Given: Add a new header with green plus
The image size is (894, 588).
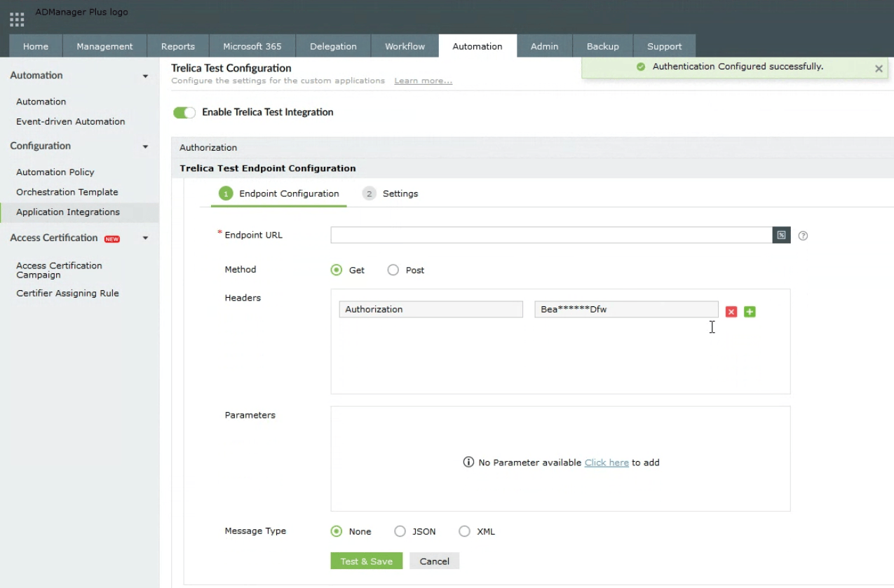Looking at the screenshot, I should tap(750, 311).
